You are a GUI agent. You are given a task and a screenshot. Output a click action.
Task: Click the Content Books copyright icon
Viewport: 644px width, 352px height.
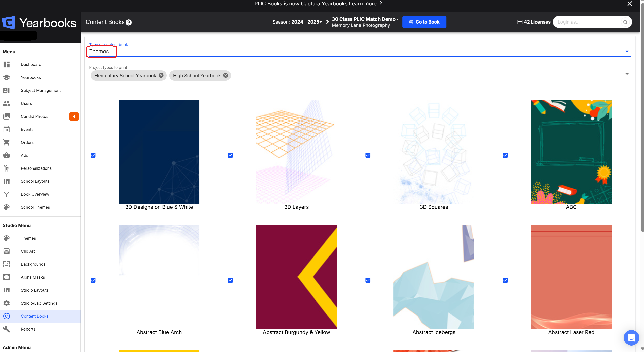click(x=7, y=316)
